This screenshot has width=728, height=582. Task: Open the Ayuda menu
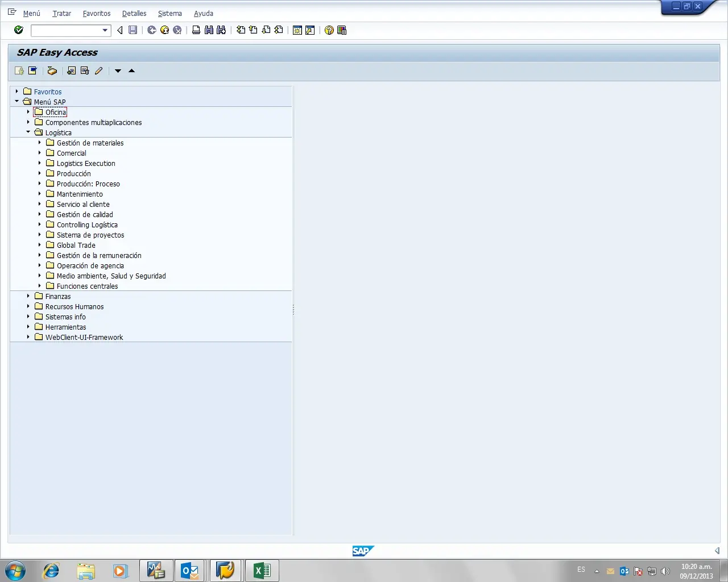pos(204,13)
